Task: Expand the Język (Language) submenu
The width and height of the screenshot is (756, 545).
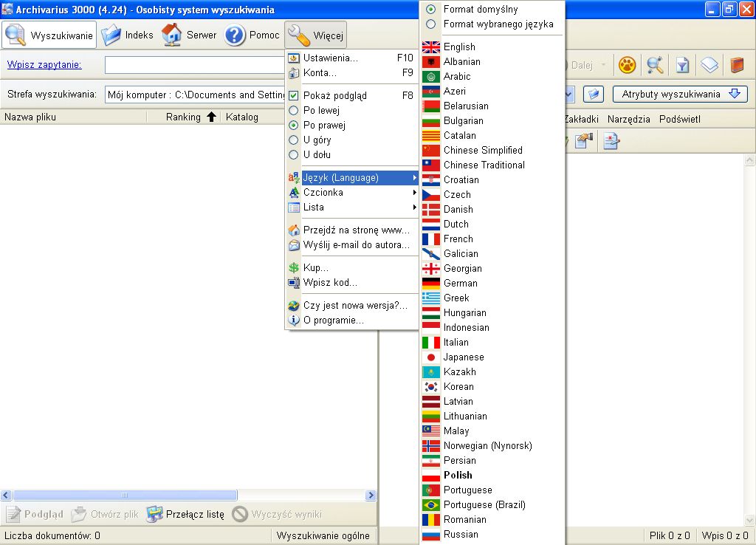Action: tap(352, 177)
